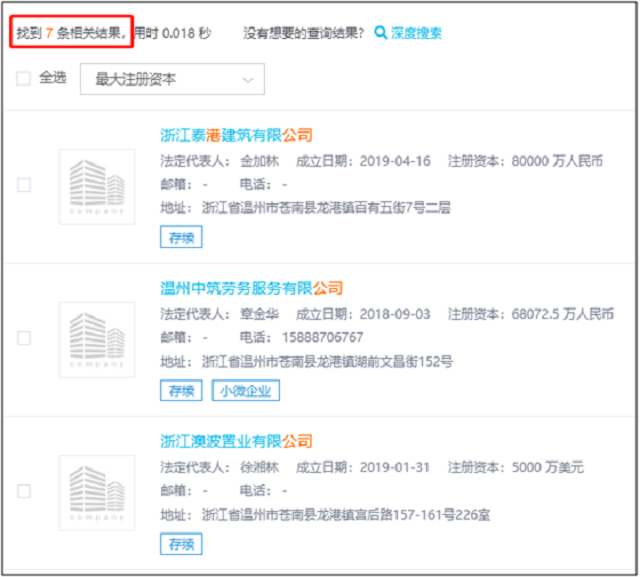
Task: Open 浙江泰港建筑有限公司 company title link
Action: click(237, 135)
